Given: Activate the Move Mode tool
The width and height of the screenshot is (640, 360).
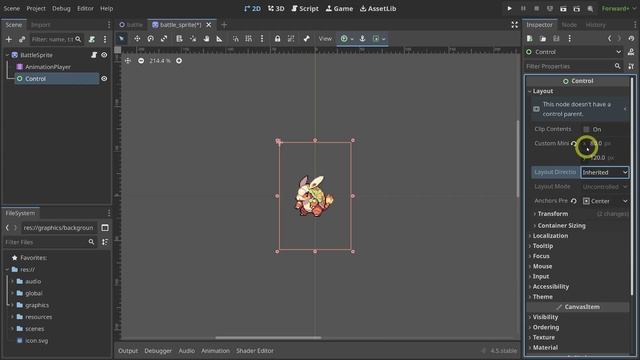Looking at the screenshot, I should (137, 39).
